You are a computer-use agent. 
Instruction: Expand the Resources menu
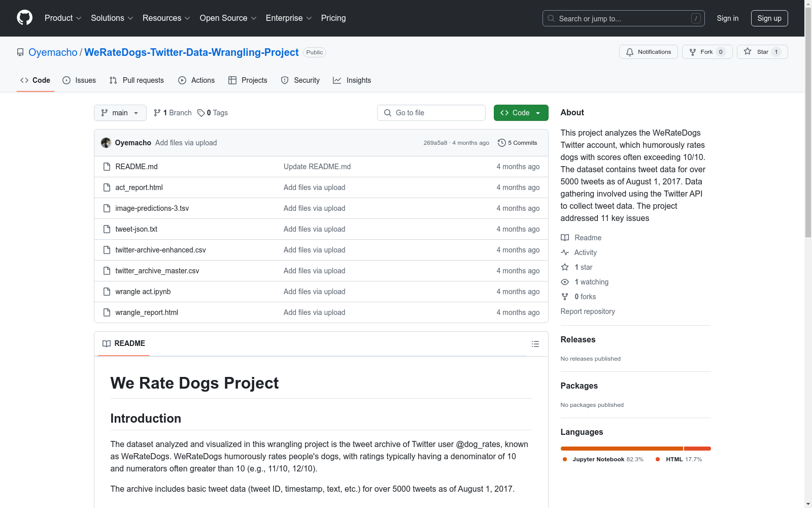pyautogui.click(x=166, y=18)
